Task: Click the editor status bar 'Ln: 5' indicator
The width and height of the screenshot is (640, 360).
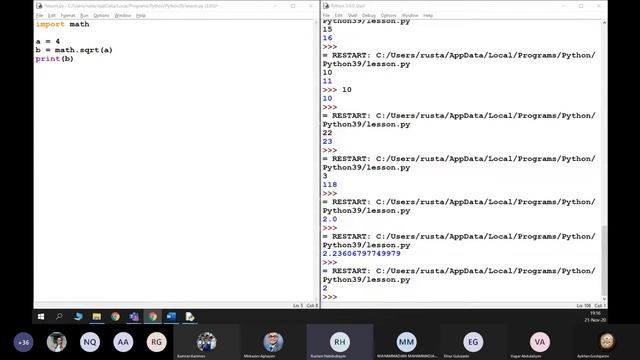Action: [x=298, y=305]
